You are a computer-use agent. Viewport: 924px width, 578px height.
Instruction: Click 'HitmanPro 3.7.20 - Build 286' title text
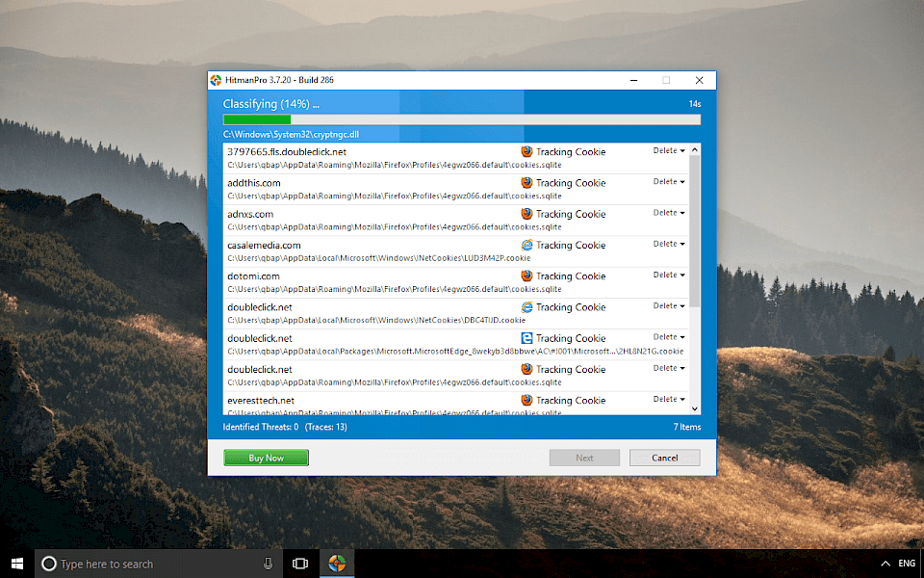[x=279, y=80]
